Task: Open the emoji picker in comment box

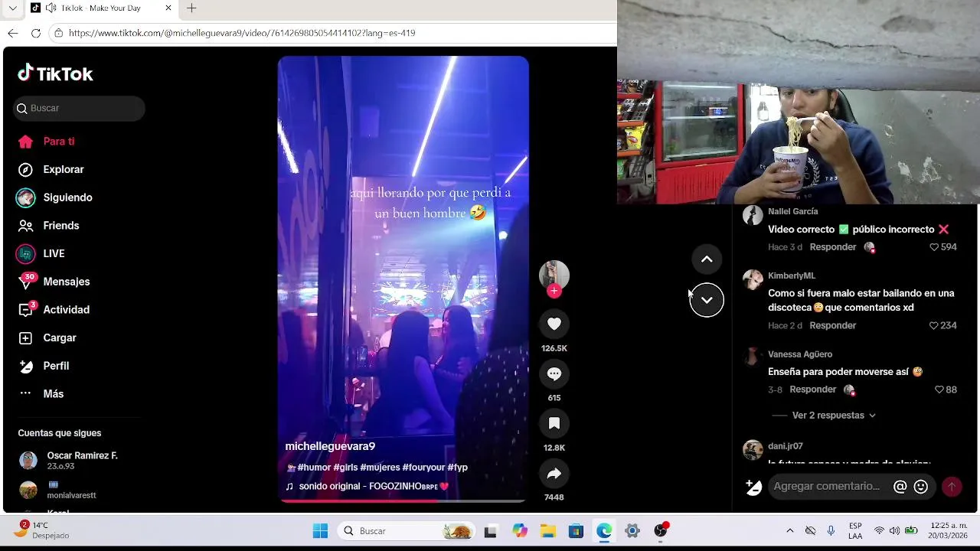Action: click(921, 487)
